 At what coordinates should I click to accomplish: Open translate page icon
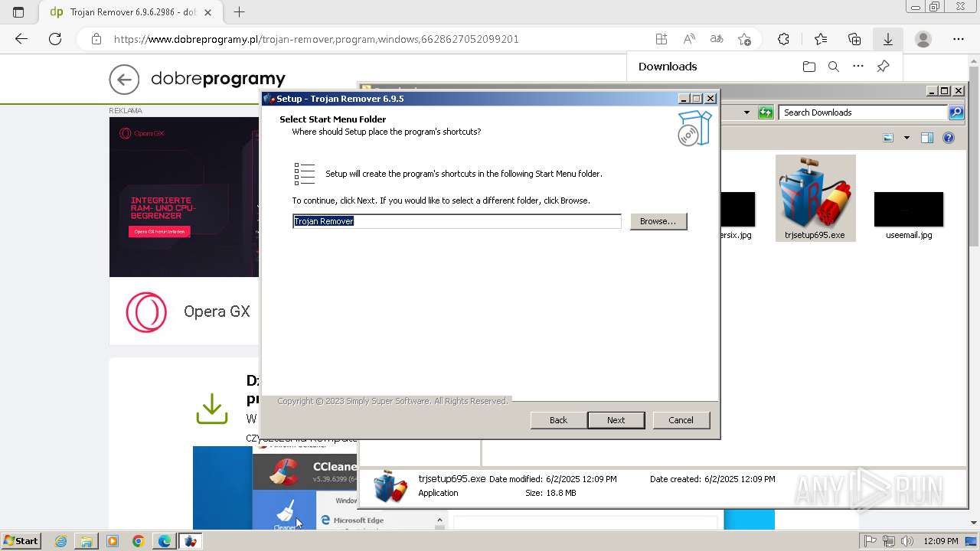(x=717, y=39)
